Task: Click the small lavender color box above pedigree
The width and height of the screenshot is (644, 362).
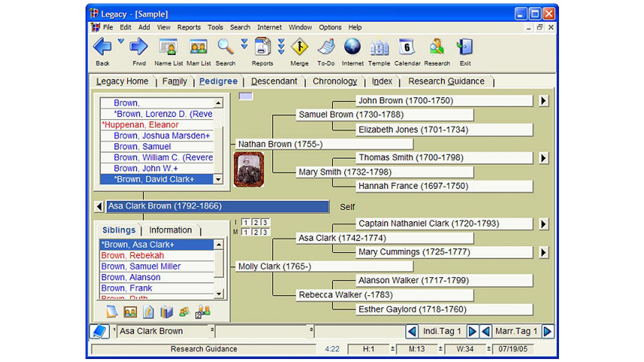Action: click(246, 96)
